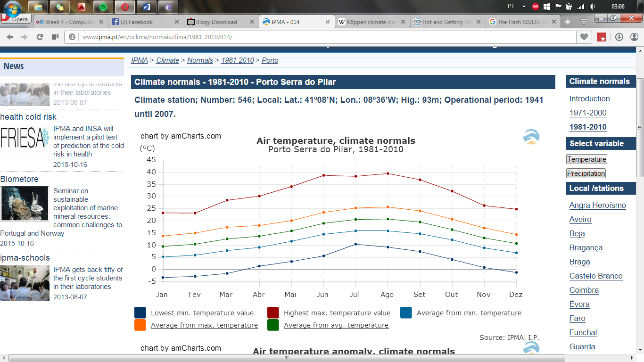
Task: Select Coimbra station
Action: [x=584, y=290]
